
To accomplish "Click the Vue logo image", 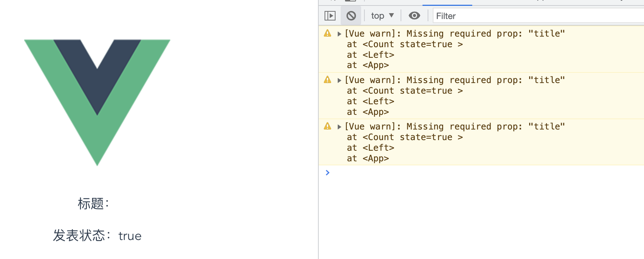I will pyautogui.click(x=97, y=102).
